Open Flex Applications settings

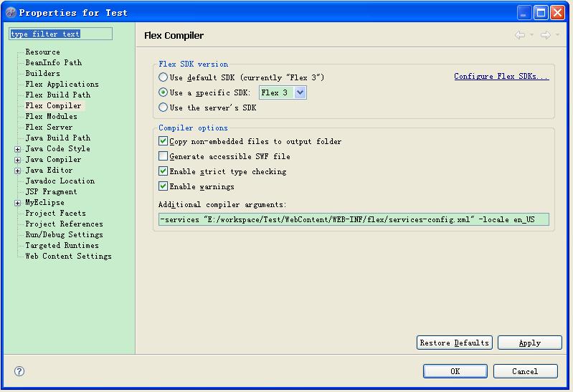point(62,84)
